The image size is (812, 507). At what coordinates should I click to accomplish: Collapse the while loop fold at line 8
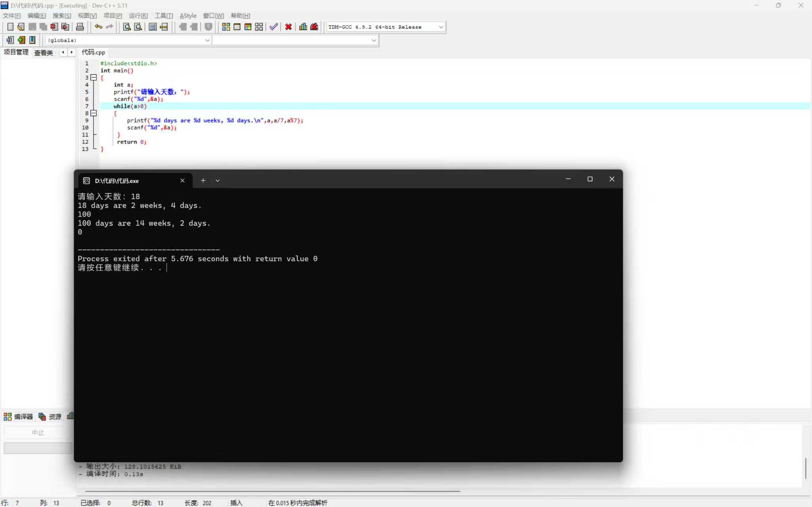[94, 113]
